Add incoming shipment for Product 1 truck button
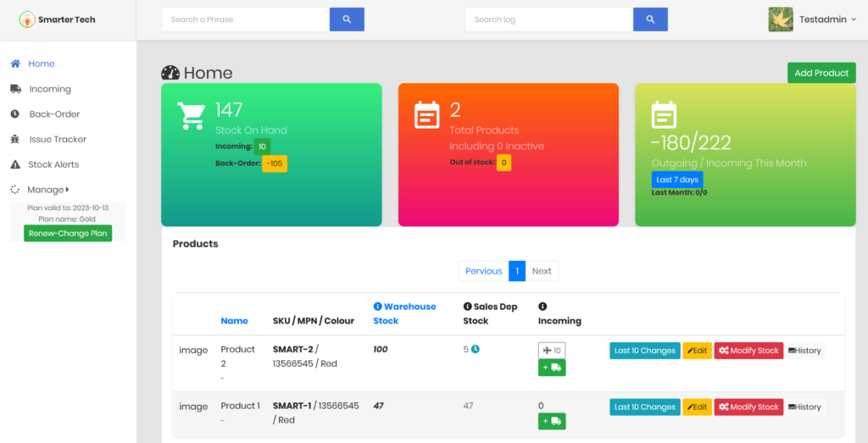This screenshot has width=868, height=443. (x=552, y=421)
